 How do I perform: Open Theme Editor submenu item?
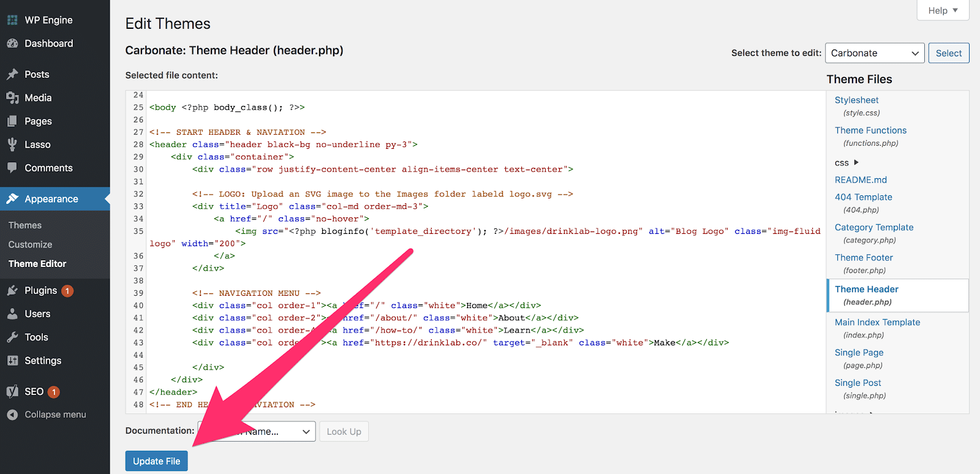pyautogui.click(x=37, y=264)
